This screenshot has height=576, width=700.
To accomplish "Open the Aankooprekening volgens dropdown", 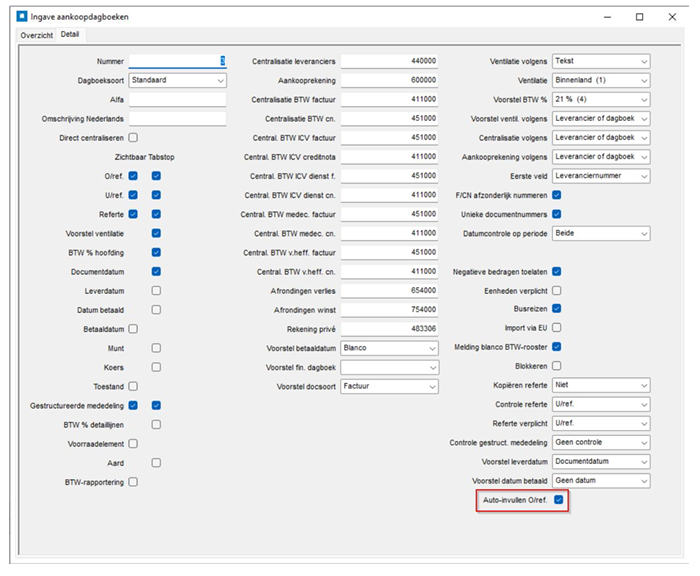I will tap(601, 157).
